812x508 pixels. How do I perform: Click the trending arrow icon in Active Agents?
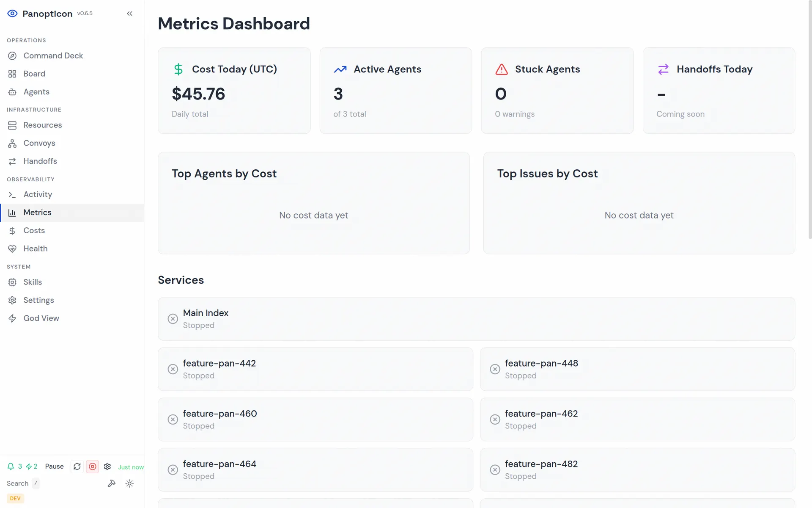[340, 69]
